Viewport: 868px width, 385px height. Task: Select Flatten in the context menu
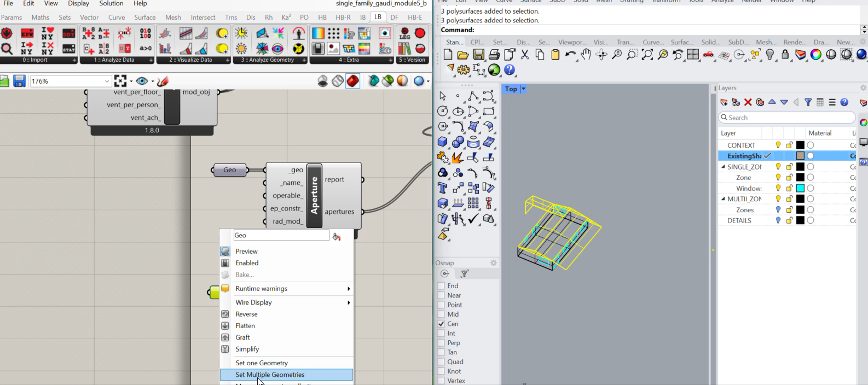click(286, 326)
